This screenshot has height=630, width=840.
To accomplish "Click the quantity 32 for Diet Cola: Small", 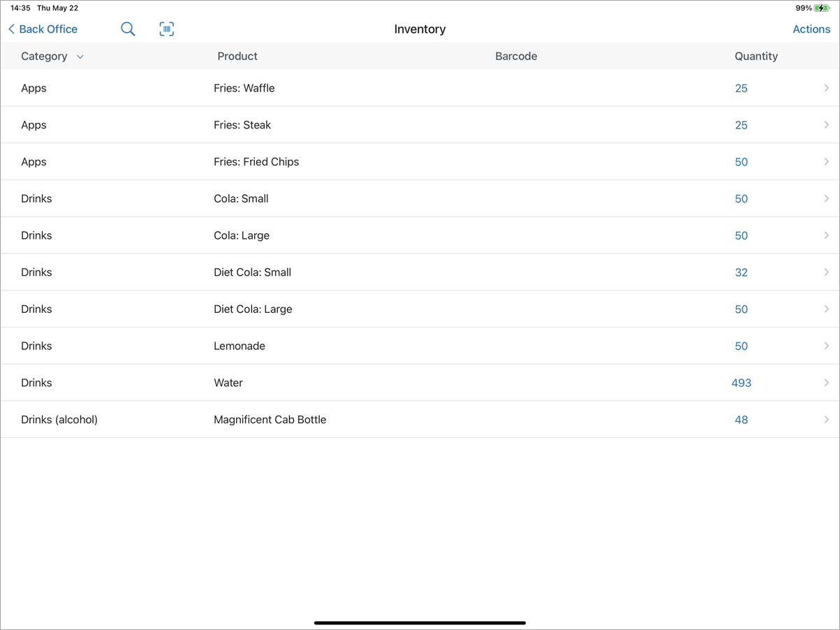I will [741, 272].
